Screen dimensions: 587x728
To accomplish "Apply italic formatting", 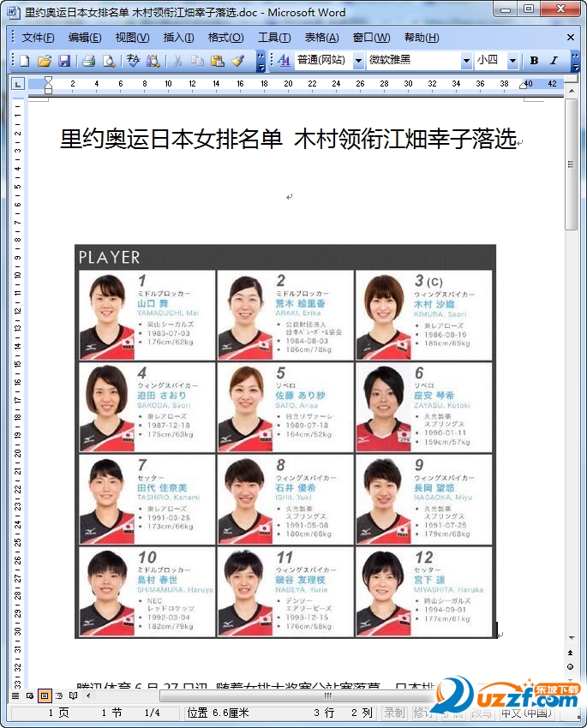I will 554,60.
